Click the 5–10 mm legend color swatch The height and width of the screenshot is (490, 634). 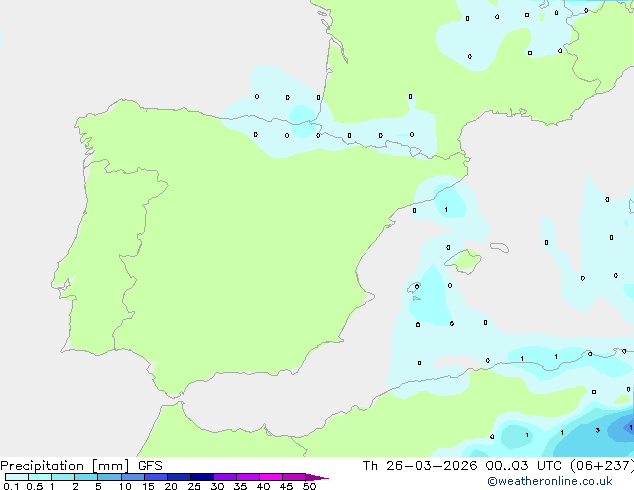pyautogui.click(x=109, y=477)
